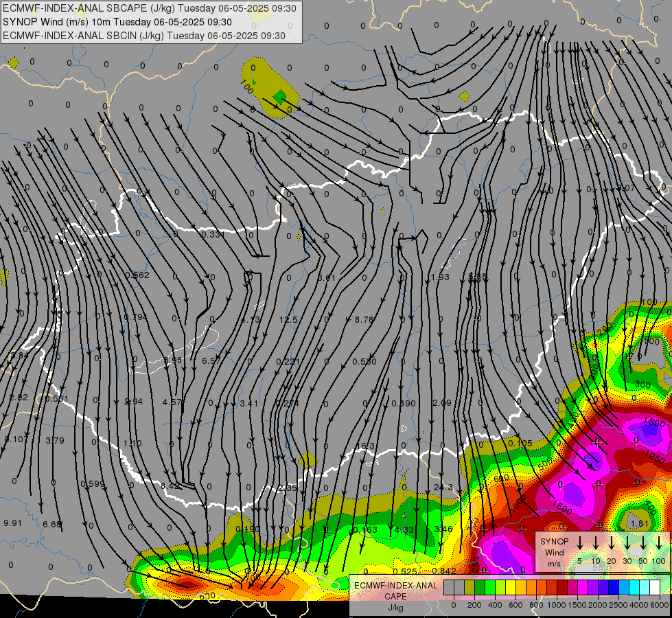Viewport: 672px width, 618px height.
Task: Pick the pure yellow swatch in the CAPE legend
Action: coord(511,588)
